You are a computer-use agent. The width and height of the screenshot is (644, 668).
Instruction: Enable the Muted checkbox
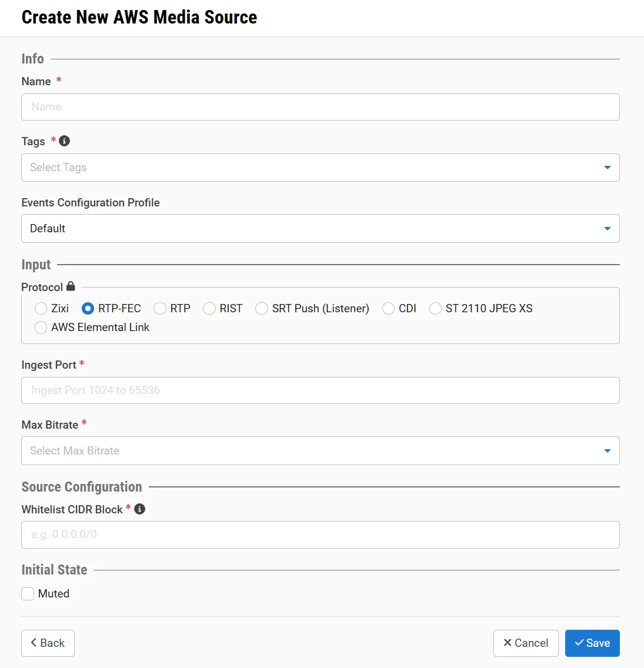(28, 594)
